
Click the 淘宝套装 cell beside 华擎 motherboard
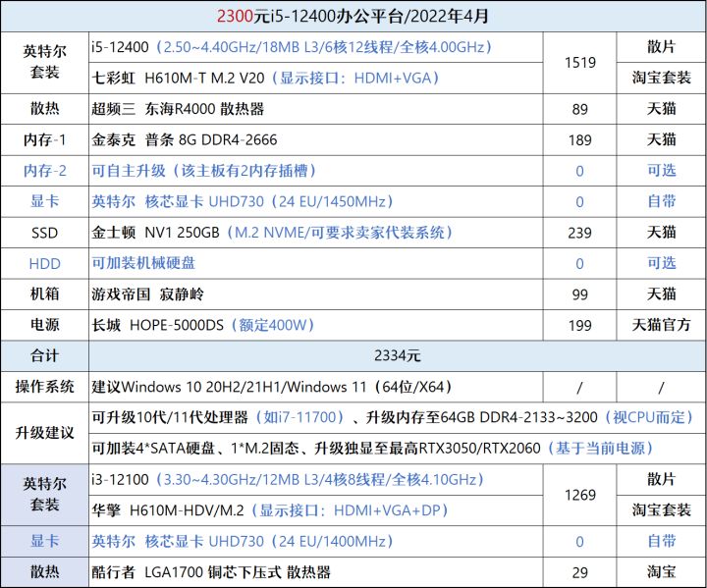pyautogui.click(x=662, y=510)
